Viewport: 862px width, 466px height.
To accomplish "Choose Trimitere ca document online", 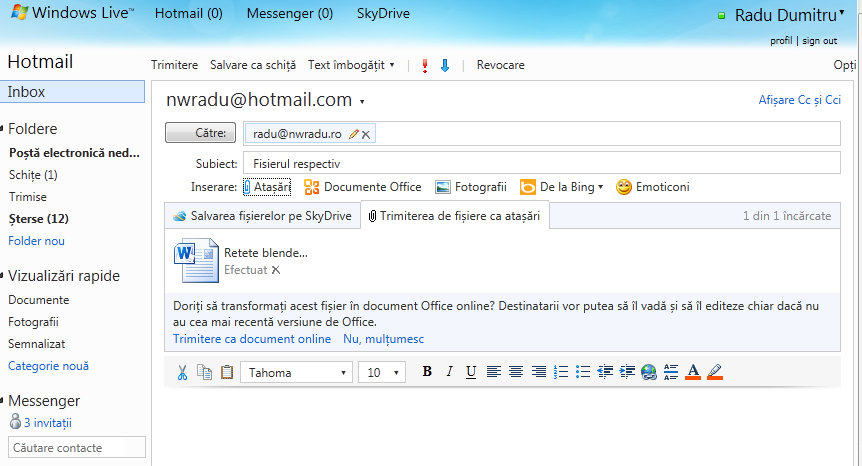I will 252,339.
